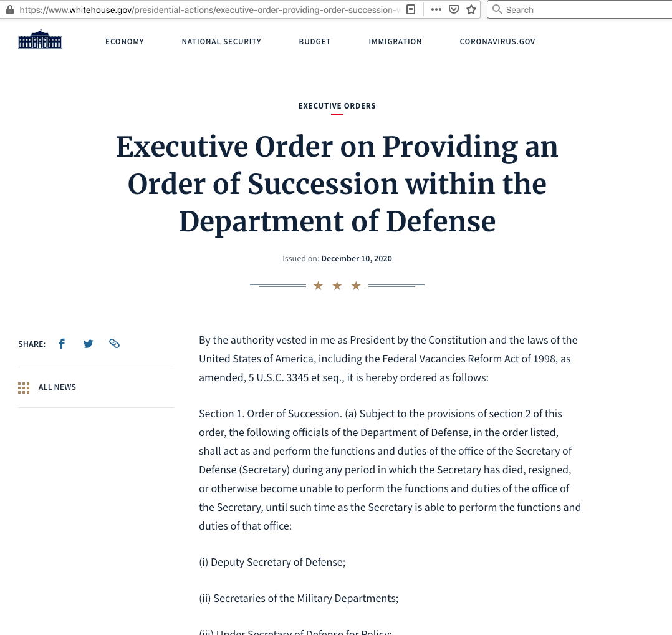Image resolution: width=672 pixels, height=635 pixels.
Task: Click the Executive Order page headline
Action: click(x=337, y=183)
